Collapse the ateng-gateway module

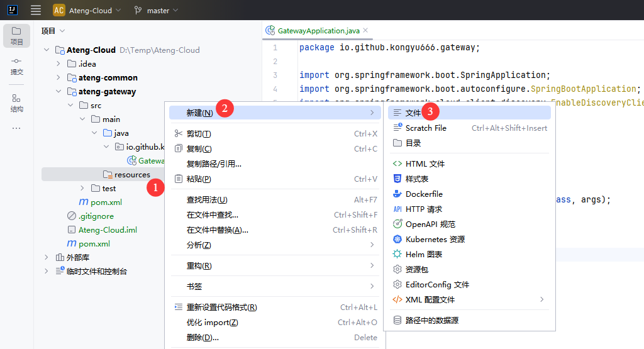58,91
